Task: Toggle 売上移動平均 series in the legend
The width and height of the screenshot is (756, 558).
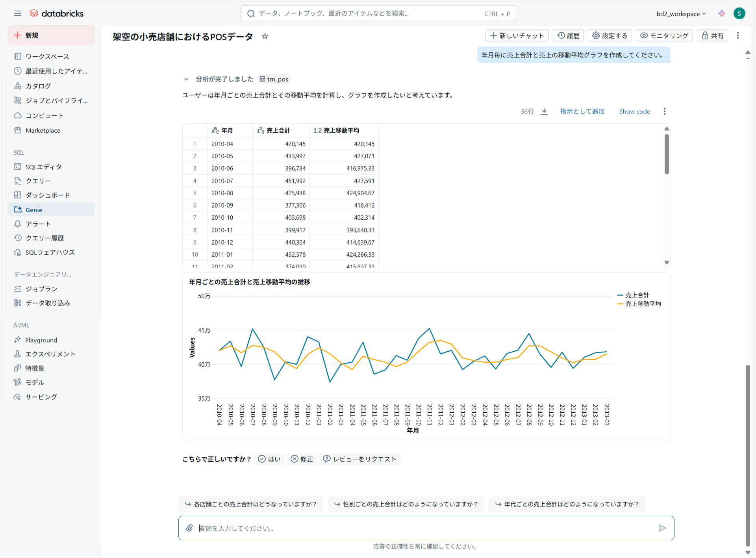Action: [x=643, y=304]
